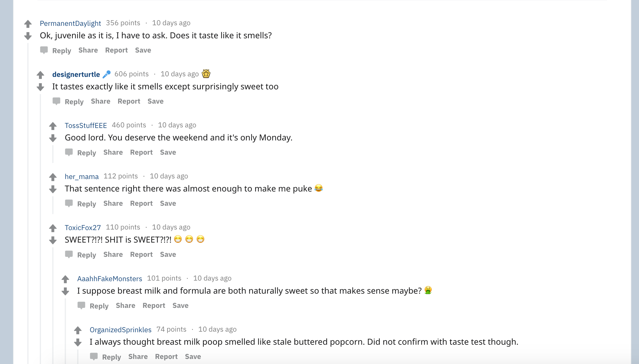Reply to TossStuffEEE's comment
The width and height of the screenshot is (639, 364).
pos(86,153)
